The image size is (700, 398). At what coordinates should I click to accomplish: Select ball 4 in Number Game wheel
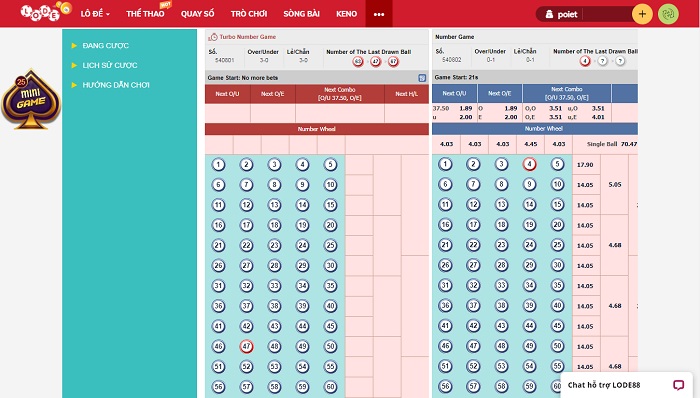(x=529, y=164)
